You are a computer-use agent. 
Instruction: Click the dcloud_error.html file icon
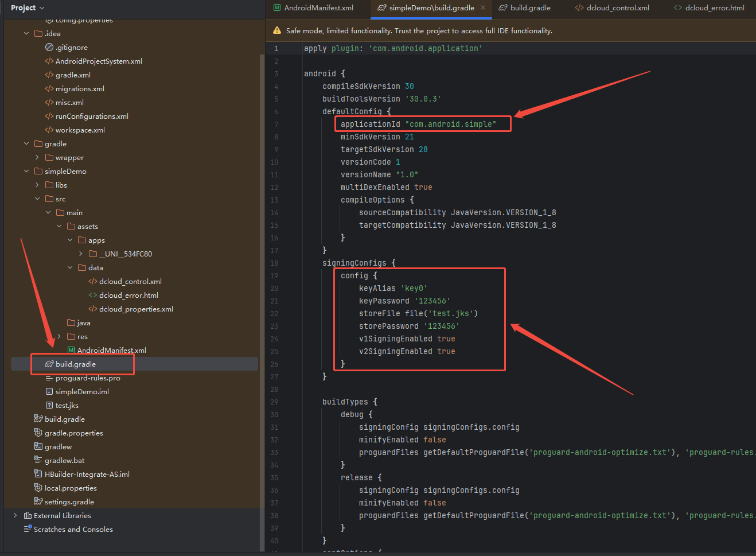[x=93, y=296]
